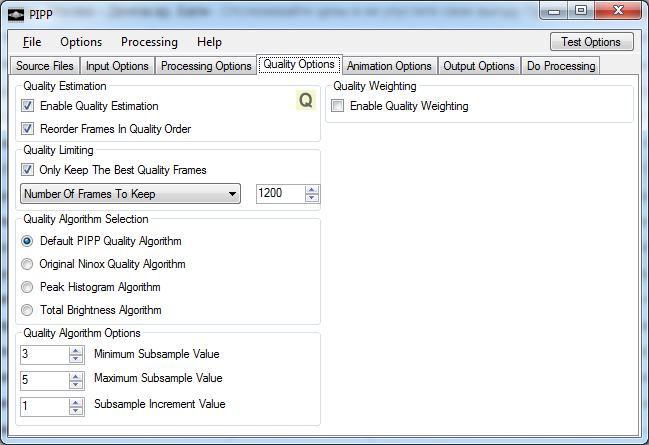Screen dimensions: 649x445
Task: Choose Peak Histogram Algorithm option
Action: click(28, 287)
